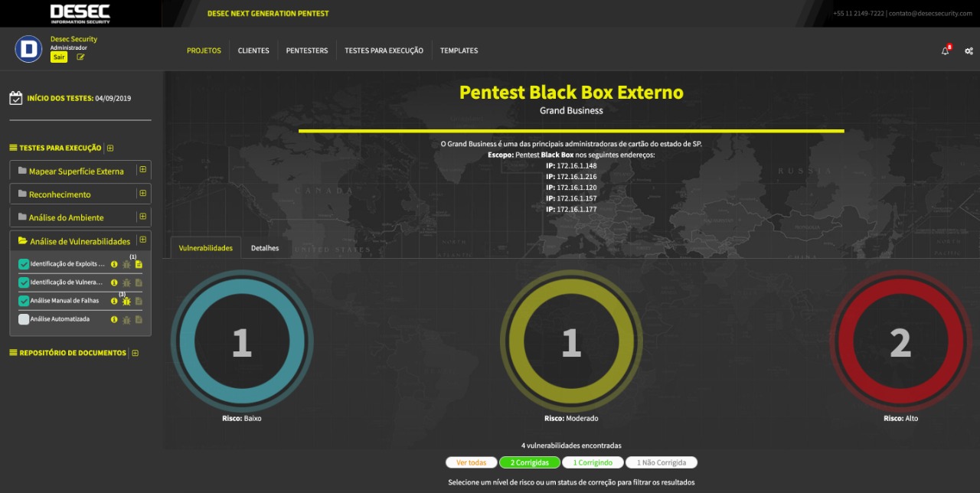The height and width of the screenshot is (493, 980).
Task: Click the Pentest Black Box Externo title
Action: pyautogui.click(x=571, y=93)
